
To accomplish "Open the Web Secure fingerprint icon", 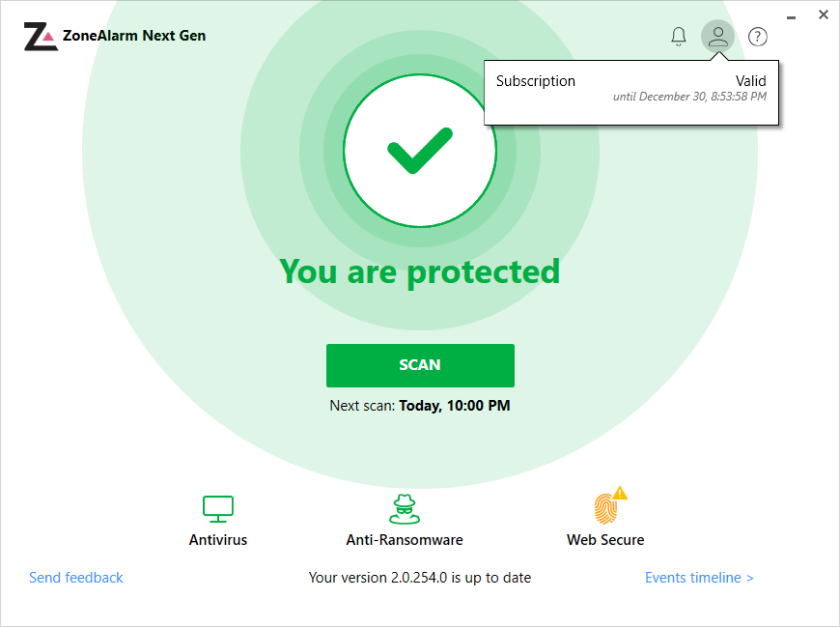I will (605, 509).
